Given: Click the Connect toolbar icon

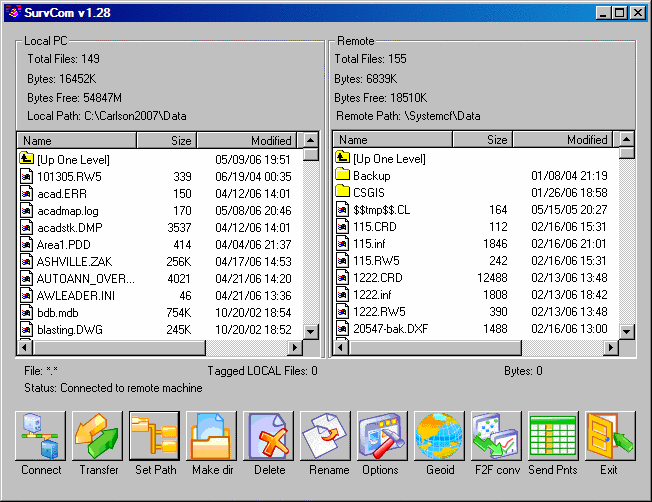Looking at the screenshot, I should (40, 435).
